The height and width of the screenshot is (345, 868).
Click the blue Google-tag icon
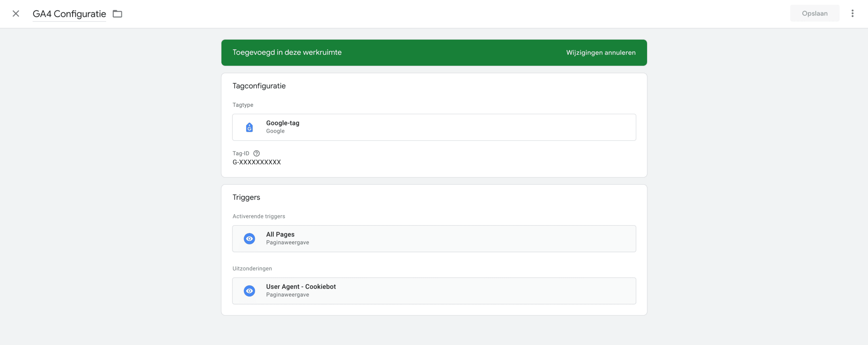(249, 127)
